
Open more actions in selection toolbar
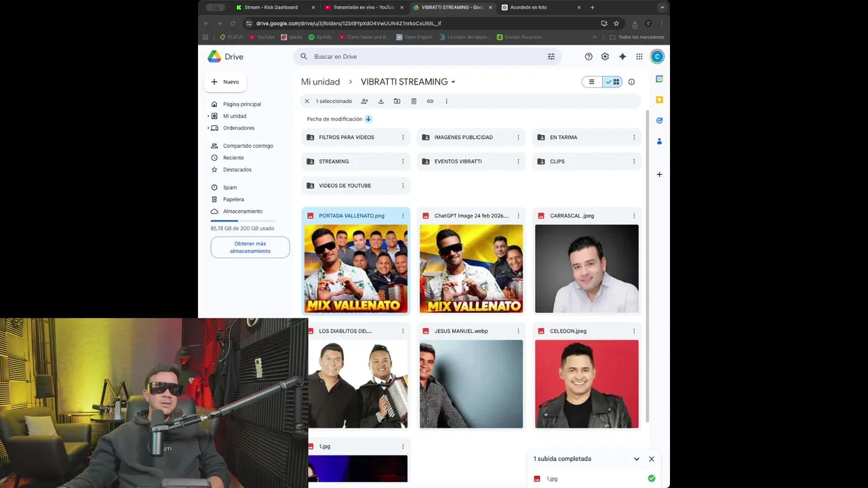pyautogui.click(x=446, y=101)
